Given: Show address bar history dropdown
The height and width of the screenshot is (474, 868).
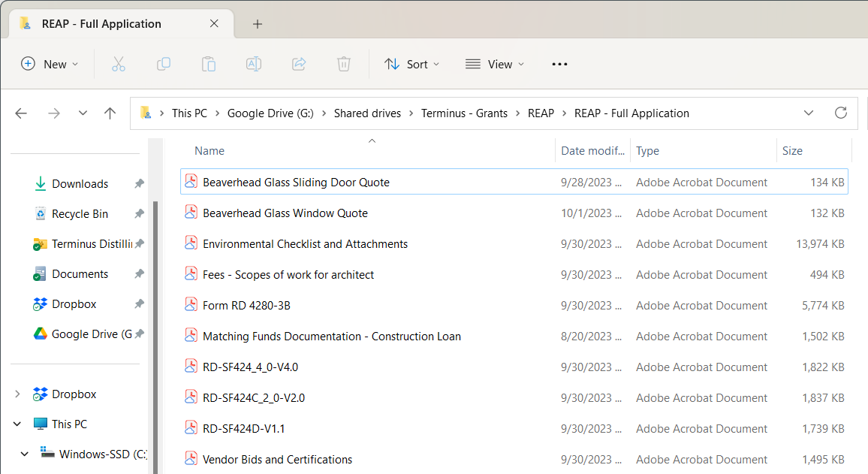Looking at the screenshot, I should [x=809, y=113].
